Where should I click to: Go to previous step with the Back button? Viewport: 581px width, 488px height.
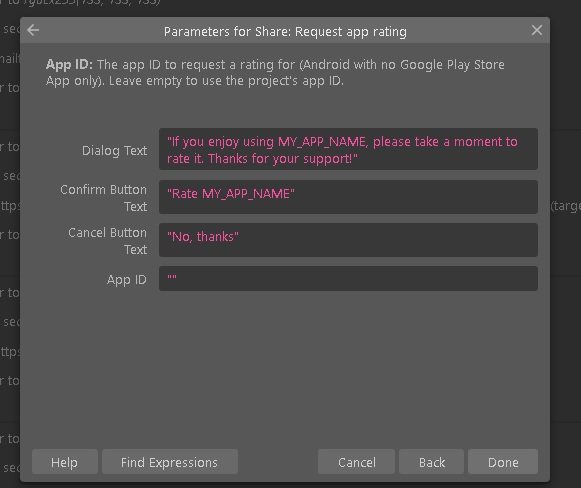[x=432, y=462]
